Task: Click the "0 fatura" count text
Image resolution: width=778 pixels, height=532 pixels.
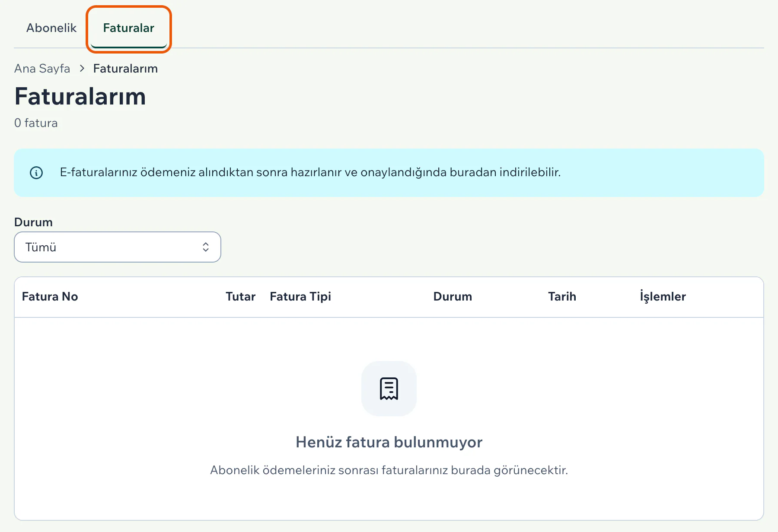Action: click(x=36, y=123)
